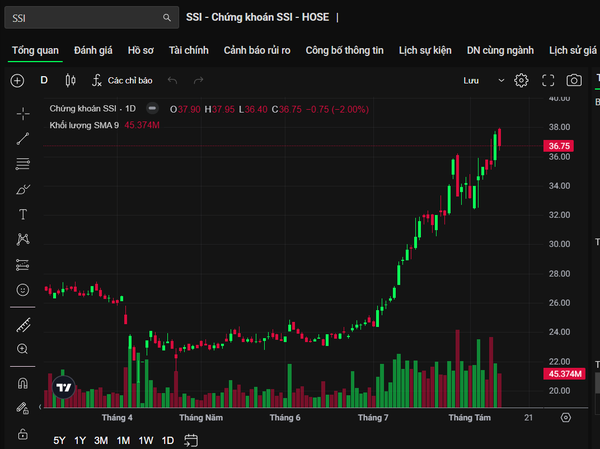
Task: Select the trend line drawing tool
Action: (23, 139)
